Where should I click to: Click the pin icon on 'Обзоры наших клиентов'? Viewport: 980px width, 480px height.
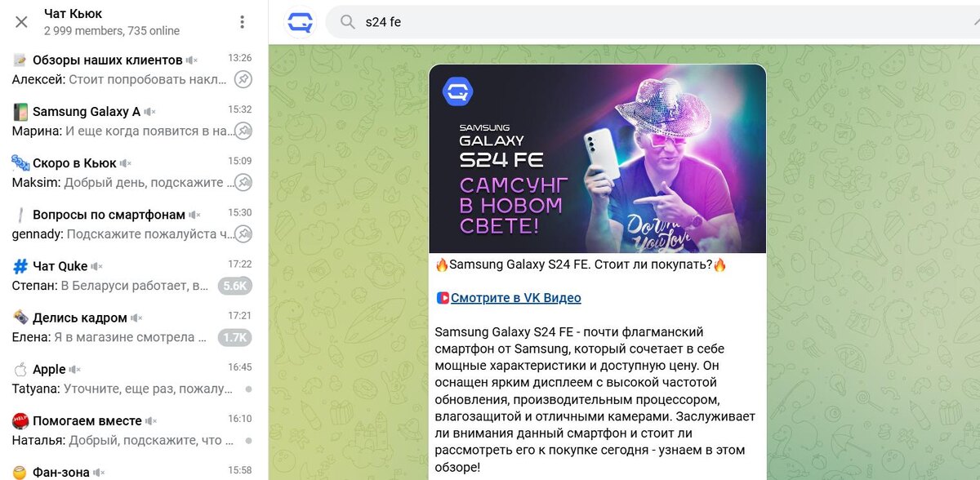pos(243,79)
